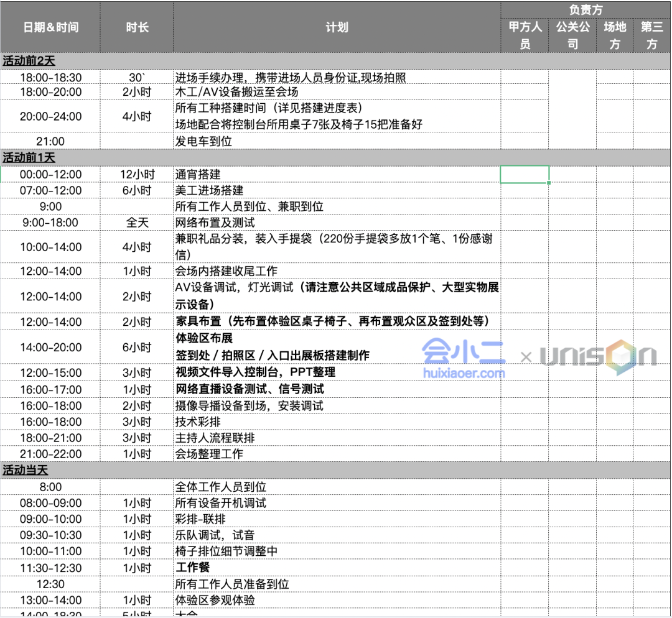Select the 时长 header cell
Viewport: 672px width, 618px height.
(137, 27)
